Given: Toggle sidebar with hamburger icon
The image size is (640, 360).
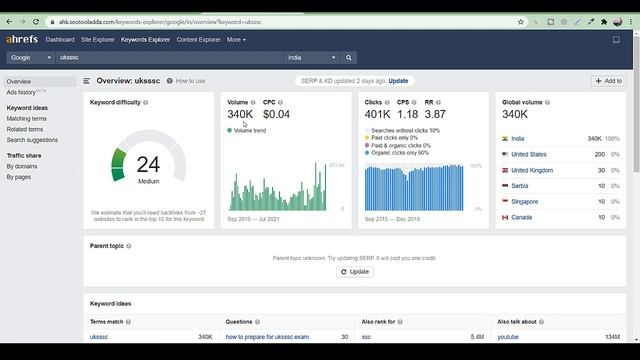Looking at the screenshot, I should coord(87,81).
